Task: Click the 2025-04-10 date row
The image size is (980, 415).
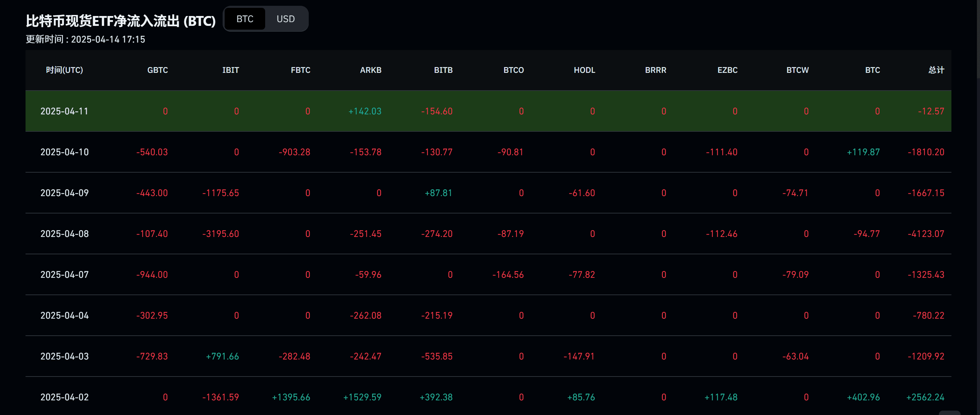Action: click(64, 152)
